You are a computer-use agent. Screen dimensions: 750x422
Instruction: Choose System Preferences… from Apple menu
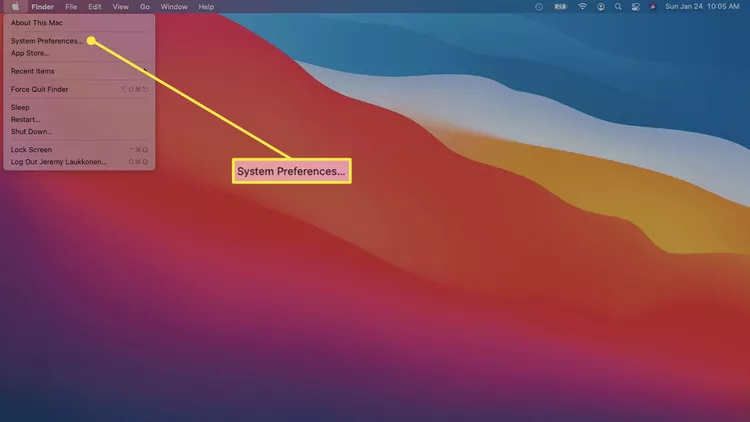point(79,41)
